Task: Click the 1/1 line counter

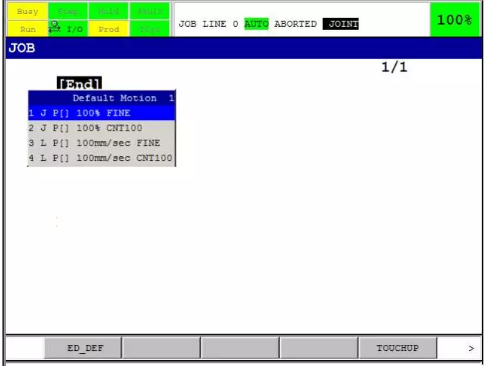Action: pyautogui.click(x=394, y=67)
